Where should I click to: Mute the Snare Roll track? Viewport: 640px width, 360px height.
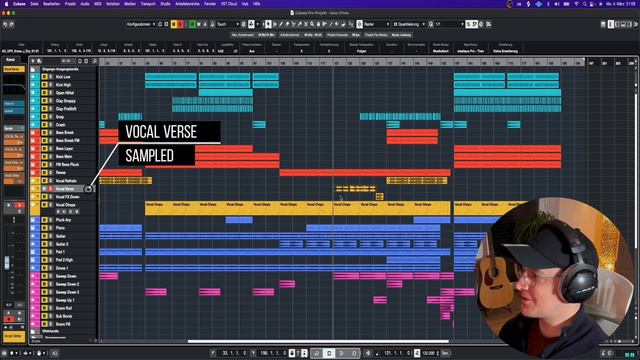[44, 308]
